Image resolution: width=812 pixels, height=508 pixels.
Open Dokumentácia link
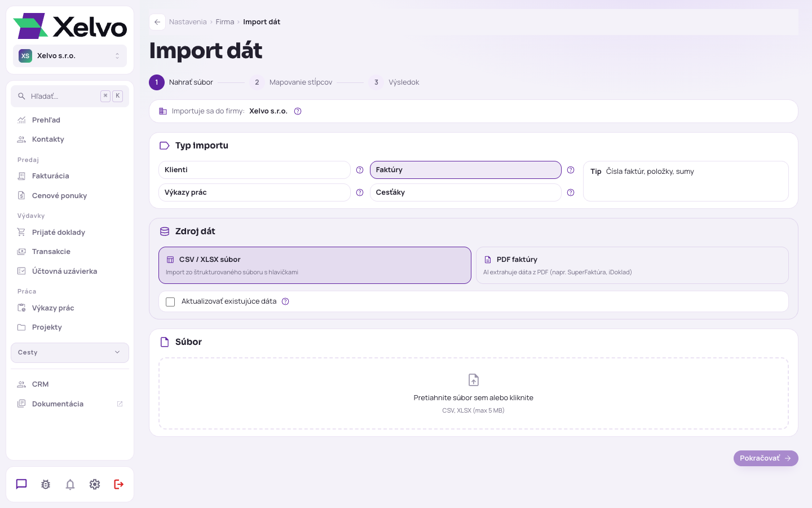click(x=70, y=404)
